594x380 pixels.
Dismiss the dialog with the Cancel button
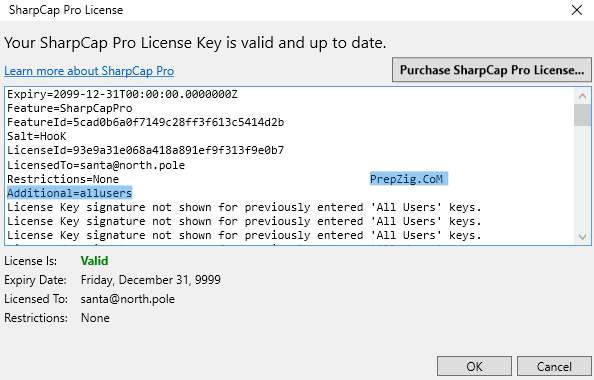coord(554,366)
